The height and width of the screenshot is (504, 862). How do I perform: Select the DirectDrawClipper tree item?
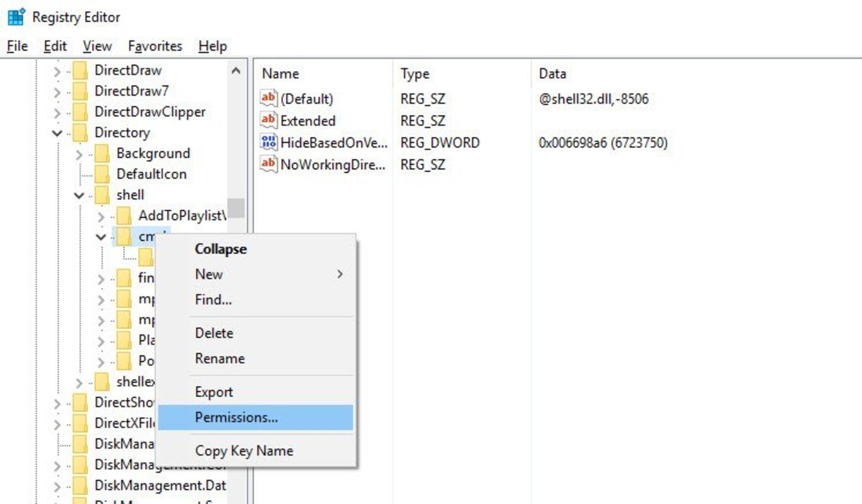pos(150,112)
